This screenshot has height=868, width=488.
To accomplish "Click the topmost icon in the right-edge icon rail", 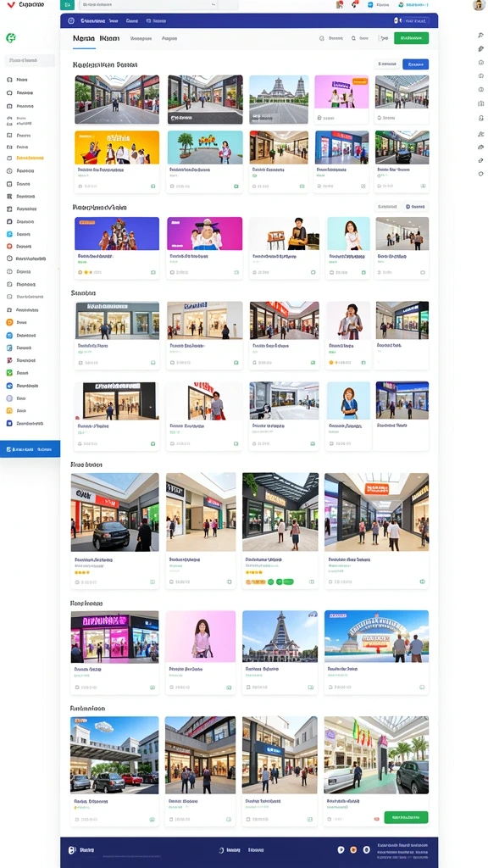I will [x=481, y=36].
